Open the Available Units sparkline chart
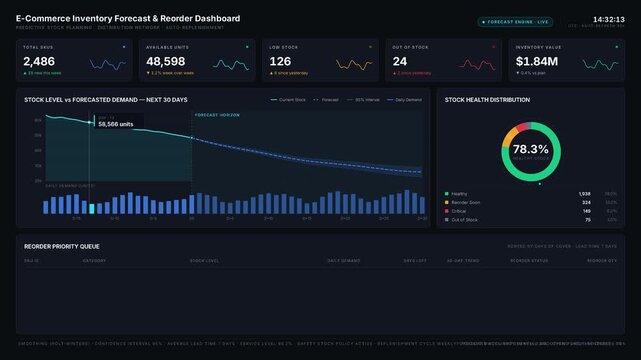This screenshot has height=360, width=641. pyautogui.click(x=231, y=64)
